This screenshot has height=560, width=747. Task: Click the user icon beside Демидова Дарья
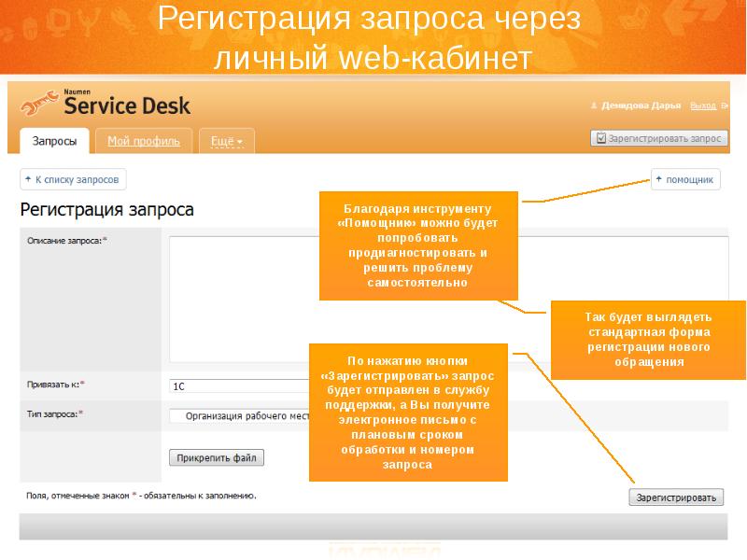click(x=595, y=105)
